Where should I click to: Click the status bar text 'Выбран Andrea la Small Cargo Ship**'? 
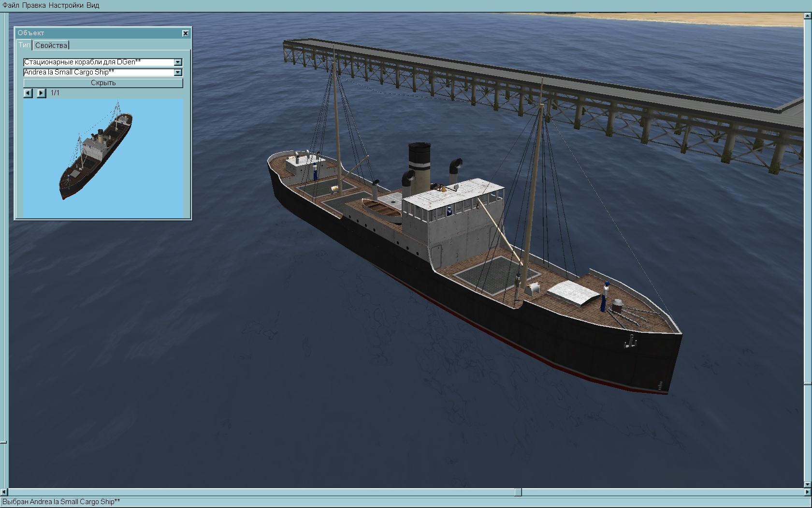click(61, 502)
